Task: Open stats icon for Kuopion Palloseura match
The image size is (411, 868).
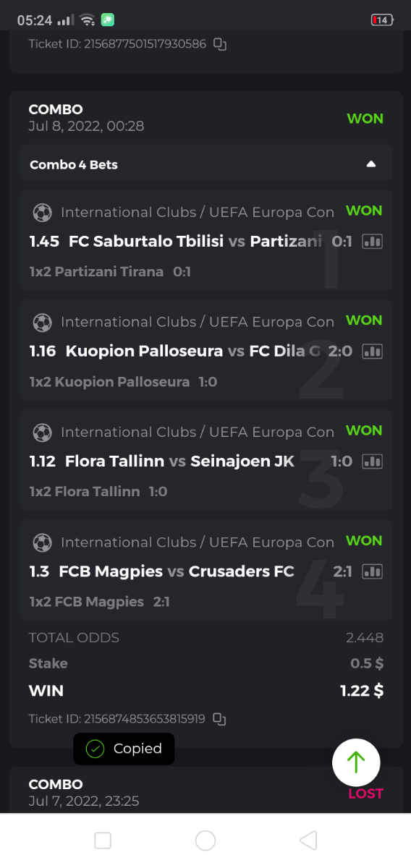Action: [372, 352]
